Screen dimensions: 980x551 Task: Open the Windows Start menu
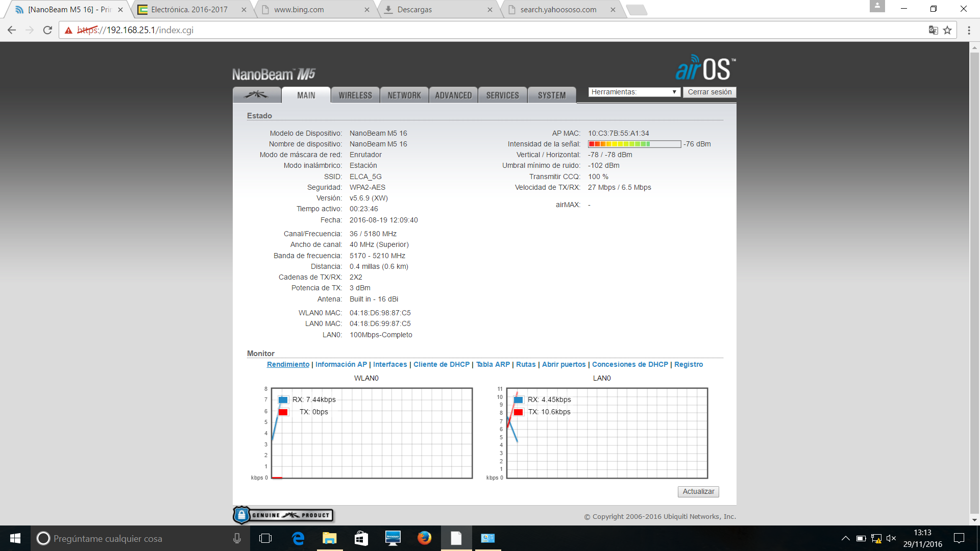click(x=15, y=538)
